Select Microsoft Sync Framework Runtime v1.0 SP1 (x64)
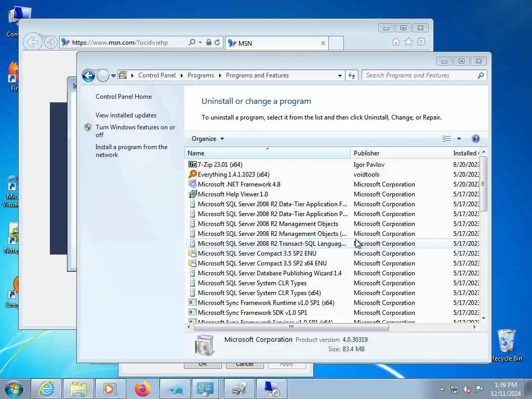The image size is (532, 399). [334, 302]
